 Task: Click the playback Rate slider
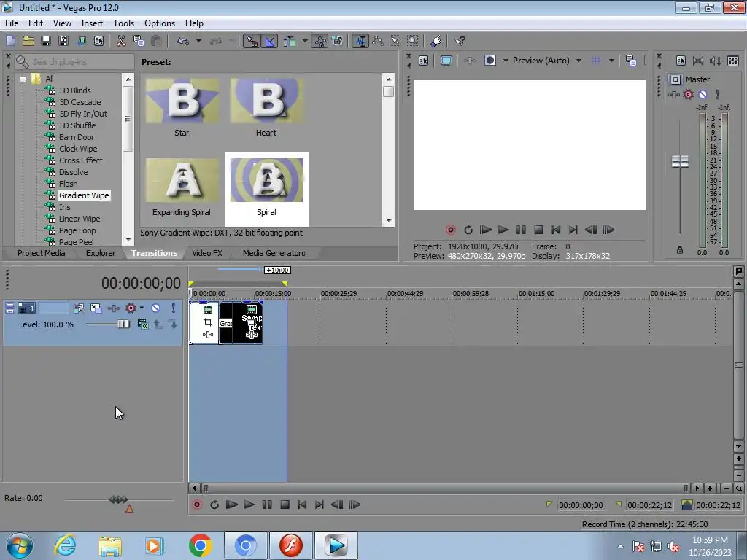pyautogui.click(x=118, y=499)
